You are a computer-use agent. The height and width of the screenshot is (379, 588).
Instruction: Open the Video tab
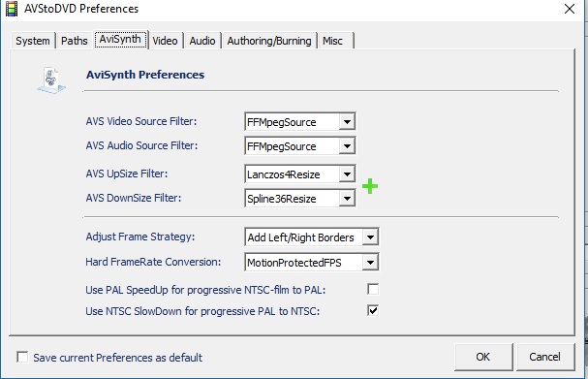point(166,41)
